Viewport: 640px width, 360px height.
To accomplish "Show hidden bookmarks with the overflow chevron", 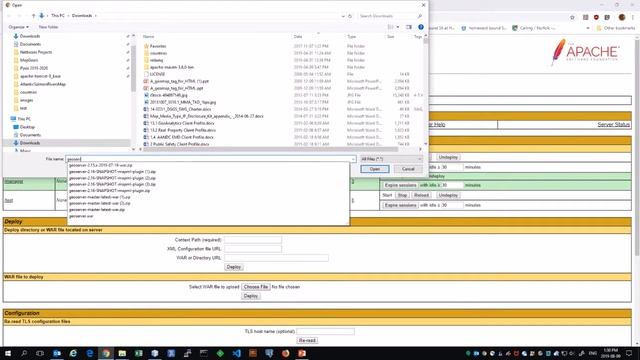I will [x=588, y=28].
